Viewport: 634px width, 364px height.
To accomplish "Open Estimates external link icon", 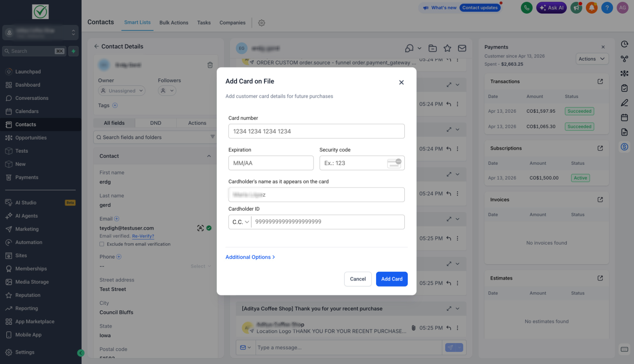I will pyautogui.click(x=600, y=278).
